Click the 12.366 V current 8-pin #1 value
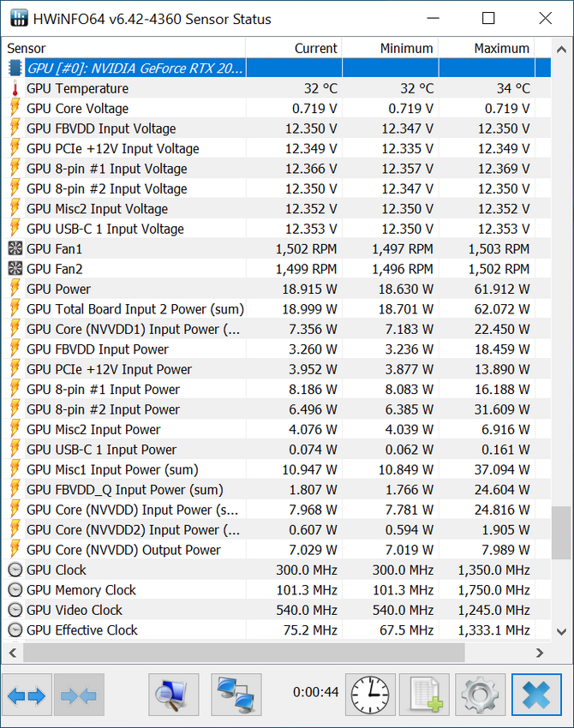The image size is (574, 728). click(311, 169)
